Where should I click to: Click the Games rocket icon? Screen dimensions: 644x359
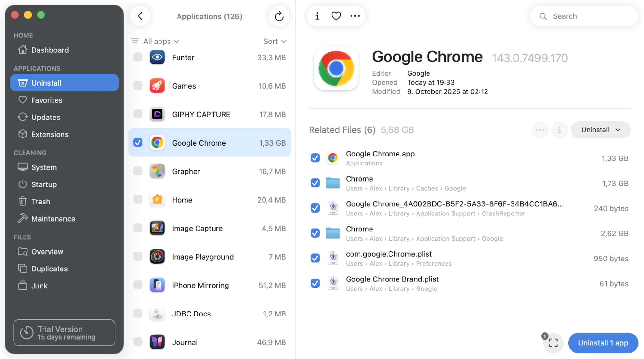tap(157, 86)
